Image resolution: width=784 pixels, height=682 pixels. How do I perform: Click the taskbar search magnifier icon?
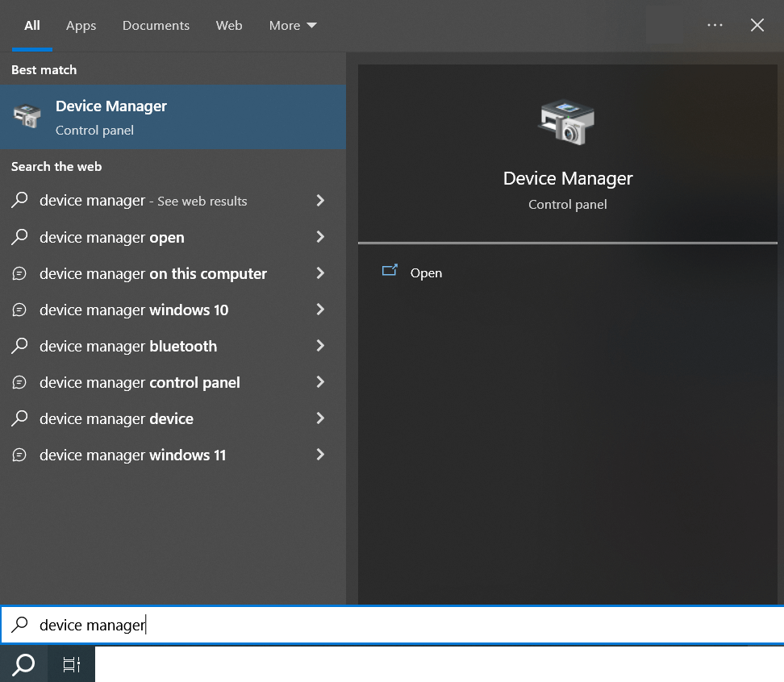[24, 664]
